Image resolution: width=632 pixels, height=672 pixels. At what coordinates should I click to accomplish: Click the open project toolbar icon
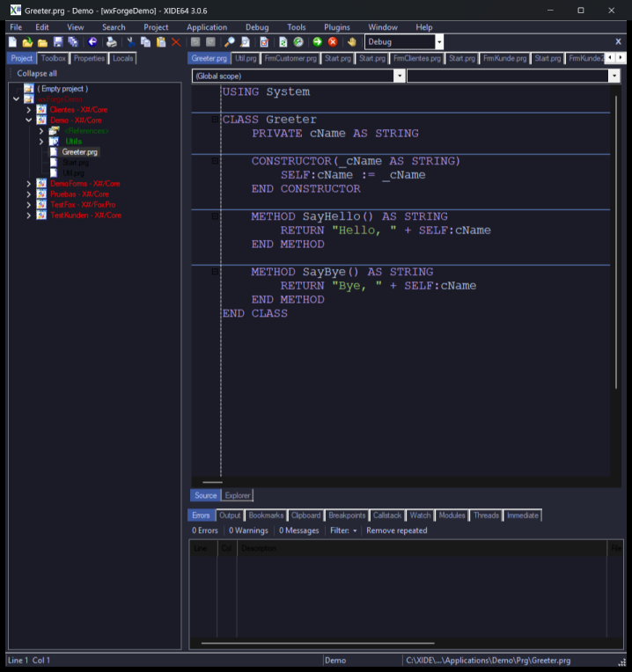[27, 42]
